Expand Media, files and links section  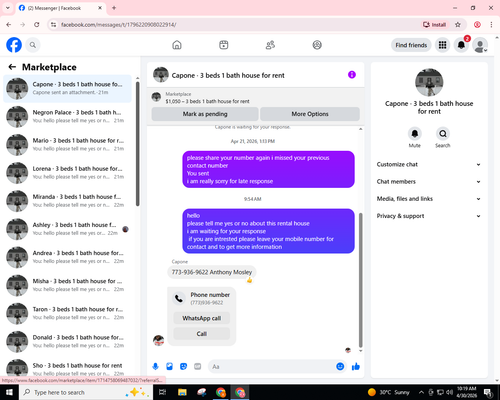coord(429,199)
